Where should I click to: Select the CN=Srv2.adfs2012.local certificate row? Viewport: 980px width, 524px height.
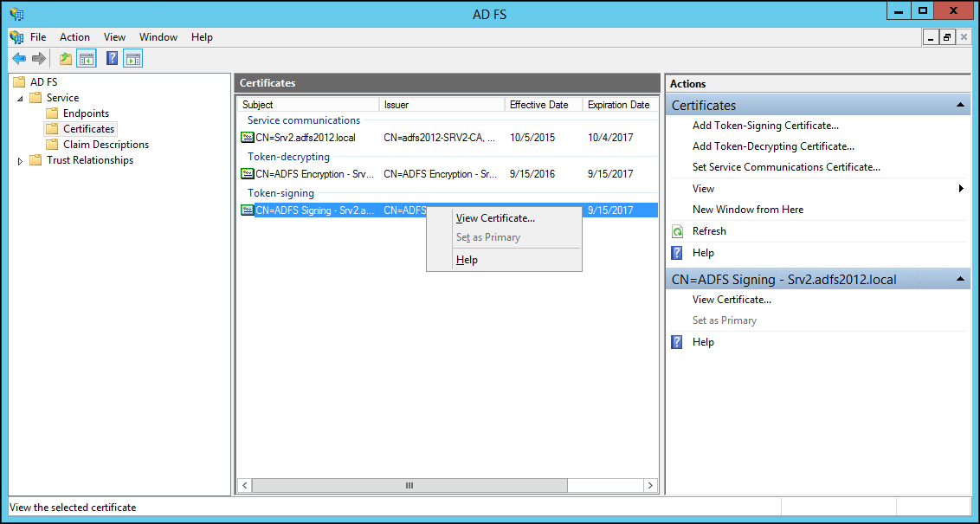click(x=448, y=138)
